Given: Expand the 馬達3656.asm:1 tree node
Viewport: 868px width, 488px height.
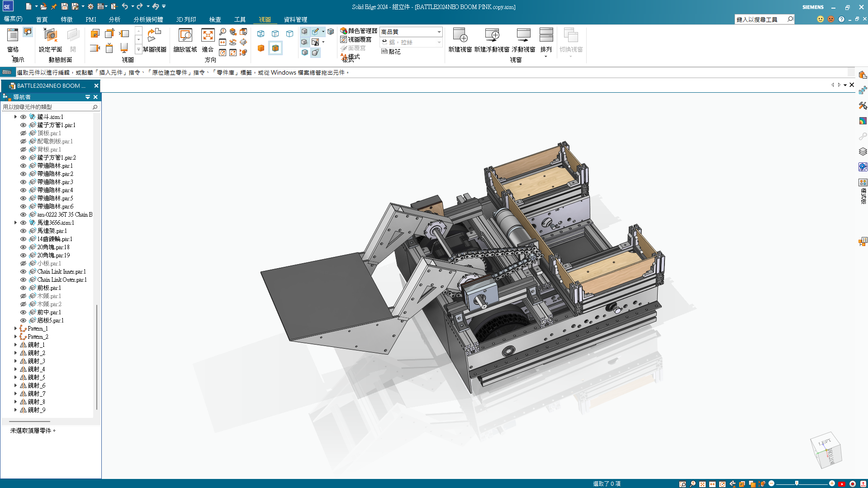Looking at the screenshot, I should (15, 223).
